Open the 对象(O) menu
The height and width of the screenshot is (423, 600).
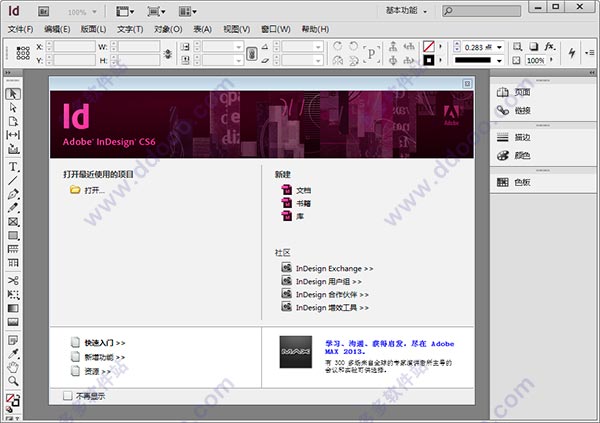click(x=168, y=29)
